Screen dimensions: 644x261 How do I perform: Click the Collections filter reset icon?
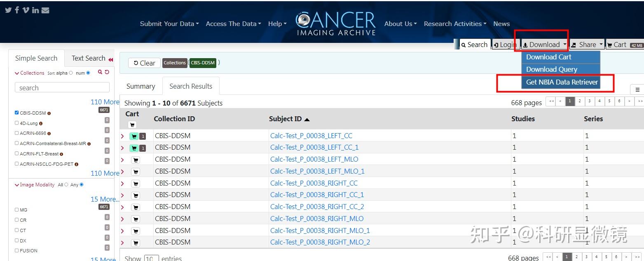point(107,72)
